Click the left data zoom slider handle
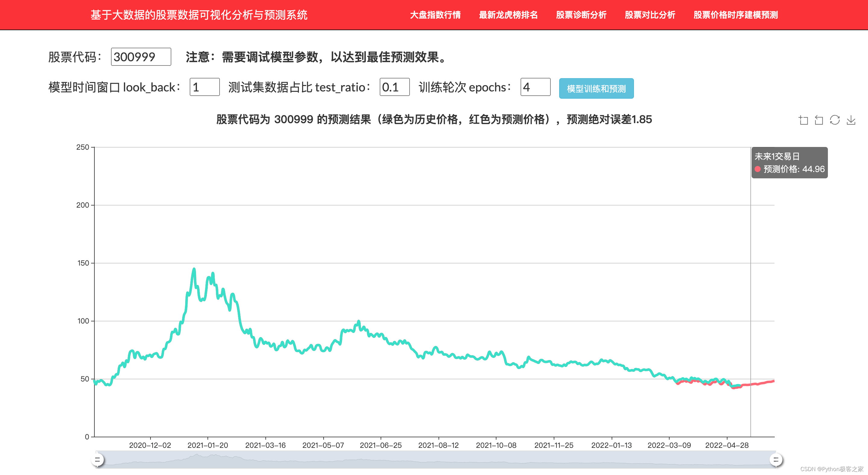 pyautogui.click(x=97, y=460)
